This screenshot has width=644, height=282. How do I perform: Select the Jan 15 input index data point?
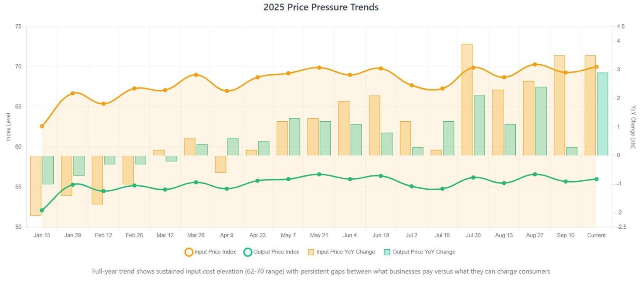pos(42,126)
